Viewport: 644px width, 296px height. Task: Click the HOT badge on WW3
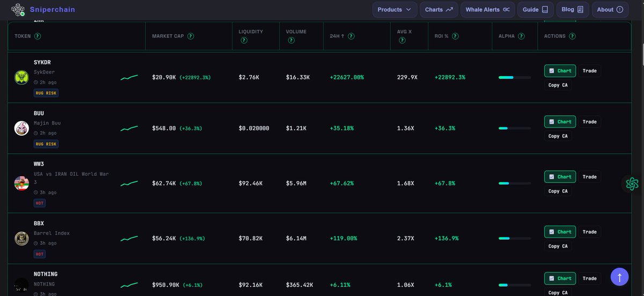tap(40, 203)
